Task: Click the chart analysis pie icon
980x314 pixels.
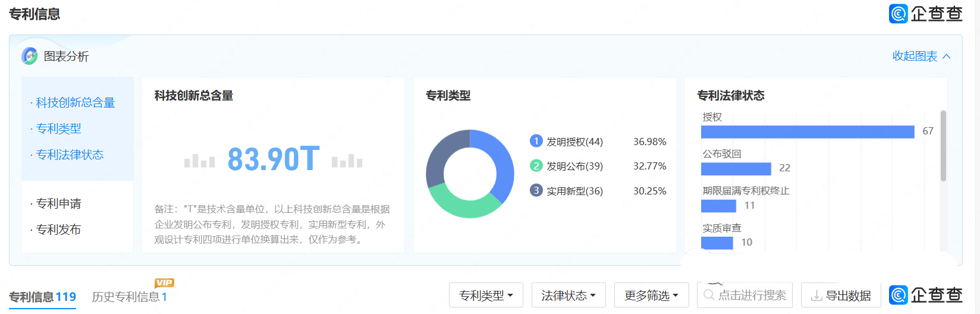Action: pyautogui.click(x=29, y=56)
